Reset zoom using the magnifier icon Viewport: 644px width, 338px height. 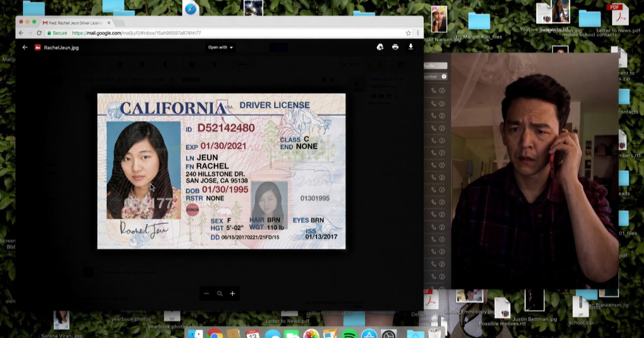(219, 293)
